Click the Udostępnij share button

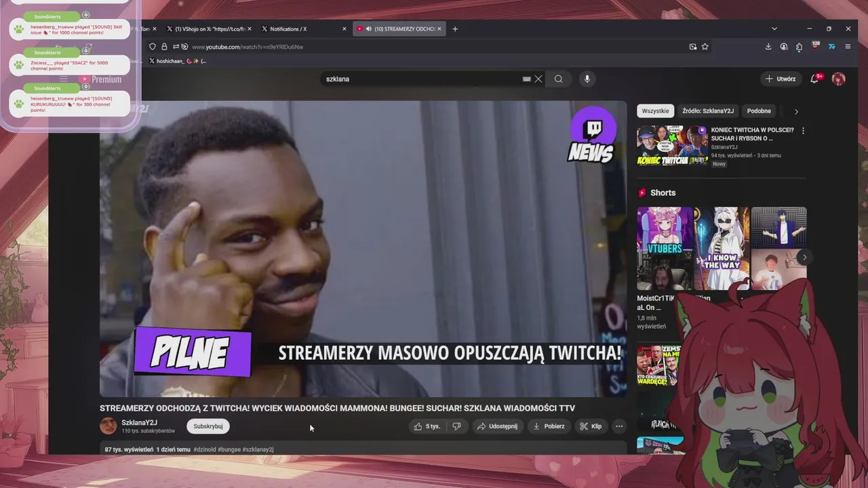(x=498, y=426)
